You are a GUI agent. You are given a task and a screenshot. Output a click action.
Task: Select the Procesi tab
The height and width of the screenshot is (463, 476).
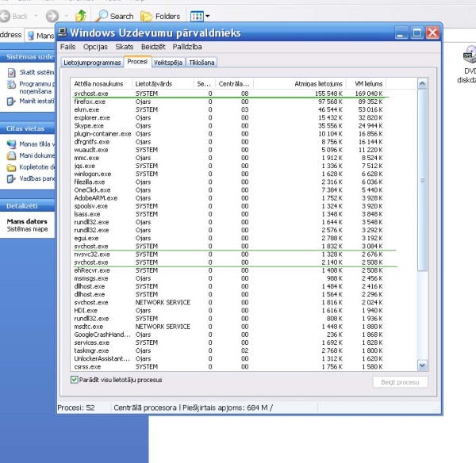click(137, 62)
